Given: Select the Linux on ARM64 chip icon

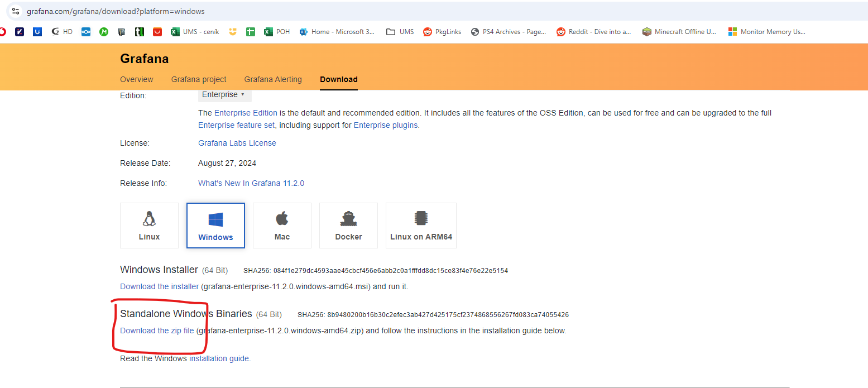Looking at the screenshot, I should pos(421,219).
